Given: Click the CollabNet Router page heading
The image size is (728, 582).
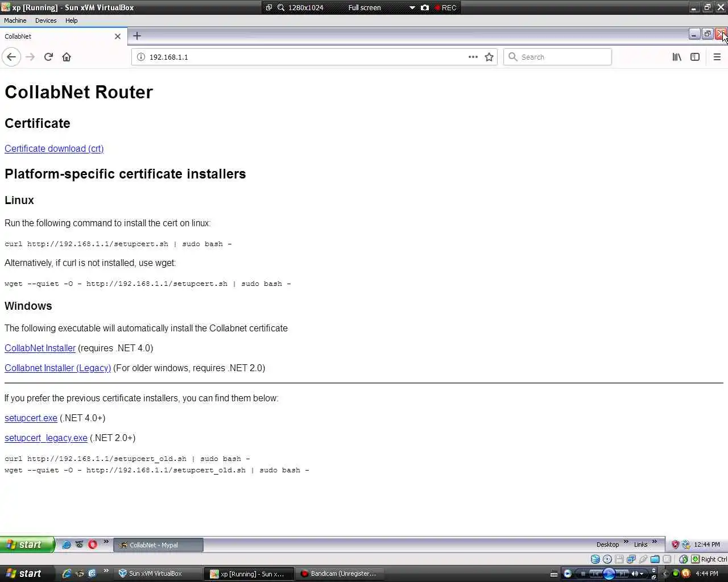Looking at the screenshot, I should (x=79, y=92).
